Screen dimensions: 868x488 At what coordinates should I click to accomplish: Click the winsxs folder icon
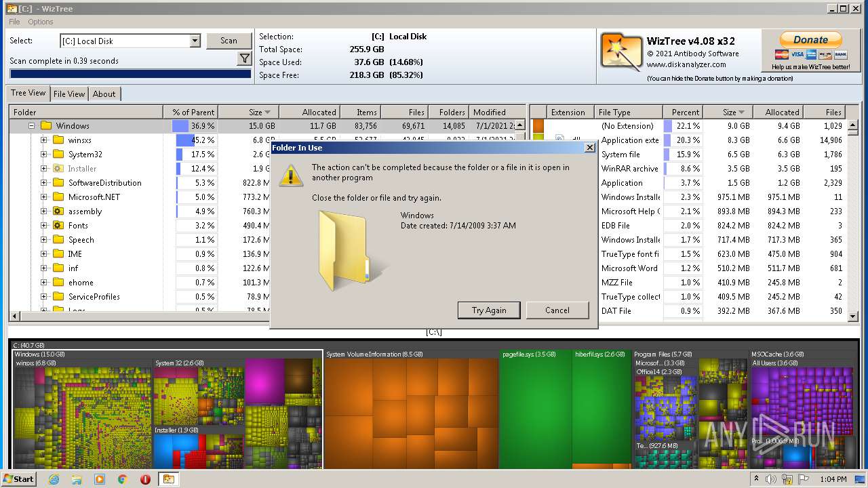click(58, 140)
